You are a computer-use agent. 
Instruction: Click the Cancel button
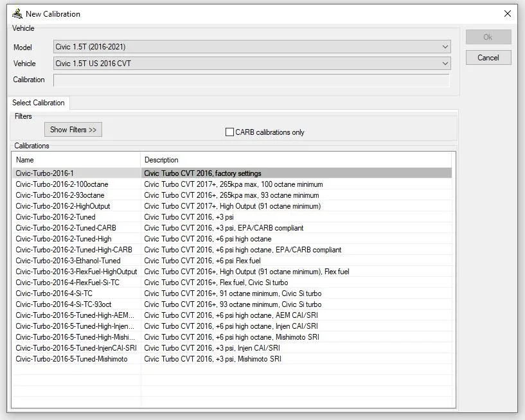click(488, 58)
